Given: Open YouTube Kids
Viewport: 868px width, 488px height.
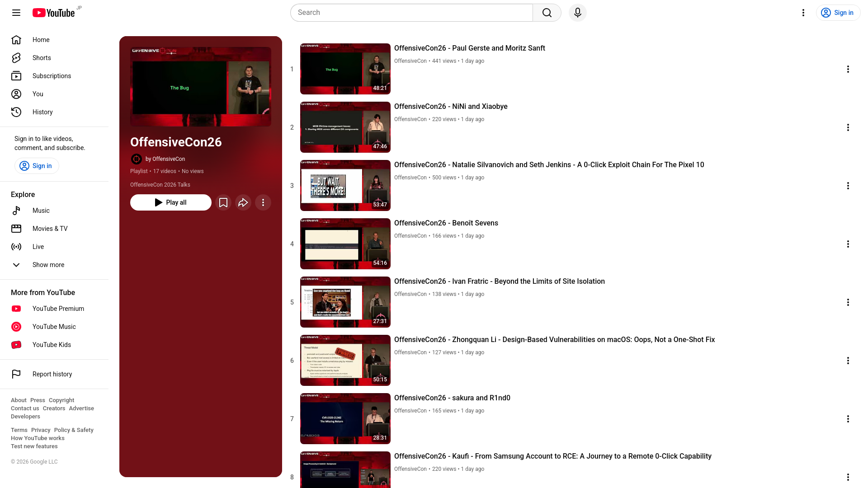Looking at the screenshot, I should pos(54,345).
